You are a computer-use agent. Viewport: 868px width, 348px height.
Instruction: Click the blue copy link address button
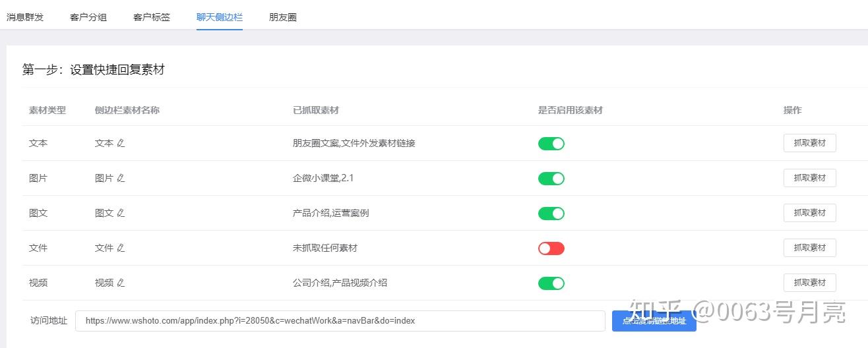coord(654,321)
